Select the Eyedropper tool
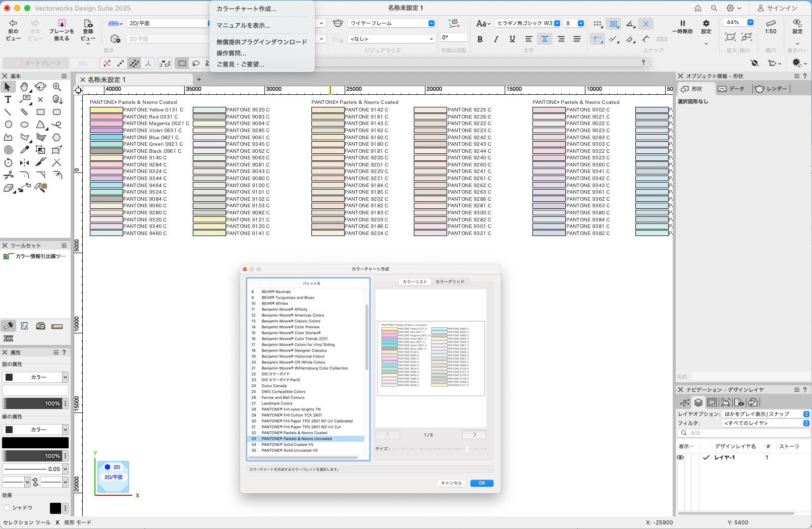 [x=24, y=150]
